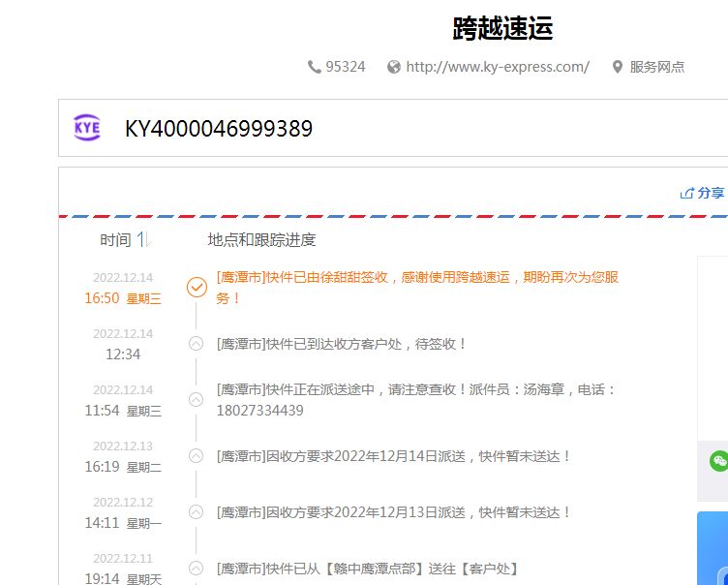Click the 16:19 星期二 timestamp
728x585 pixels.
click(123, 467)
